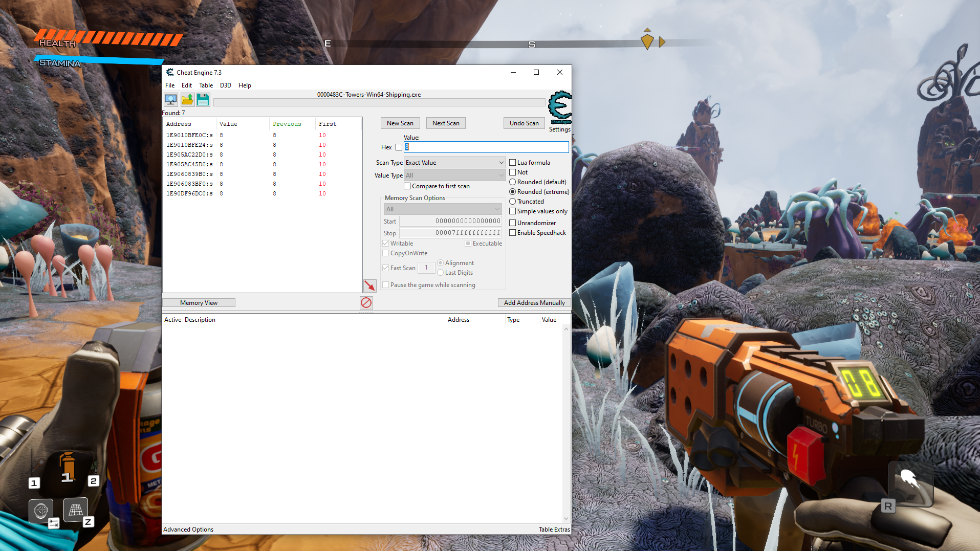Enable Simple values only checkbox
Image resolution: width=980 pixels, height=551 pixels.
pos(512,211)
